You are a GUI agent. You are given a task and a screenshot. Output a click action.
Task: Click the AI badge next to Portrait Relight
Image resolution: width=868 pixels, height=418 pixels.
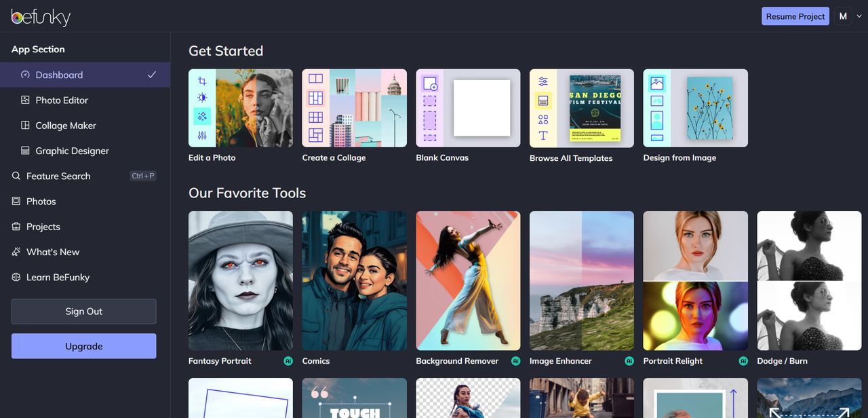click(x=743, y=361)
